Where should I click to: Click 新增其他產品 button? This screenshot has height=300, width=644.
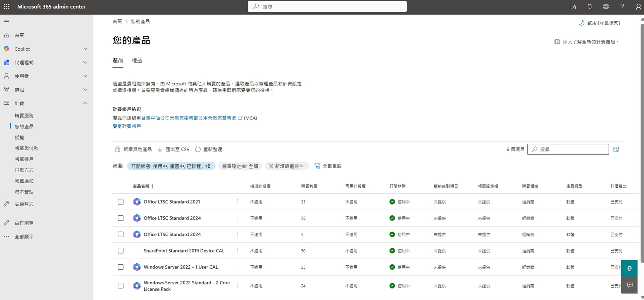133,149
